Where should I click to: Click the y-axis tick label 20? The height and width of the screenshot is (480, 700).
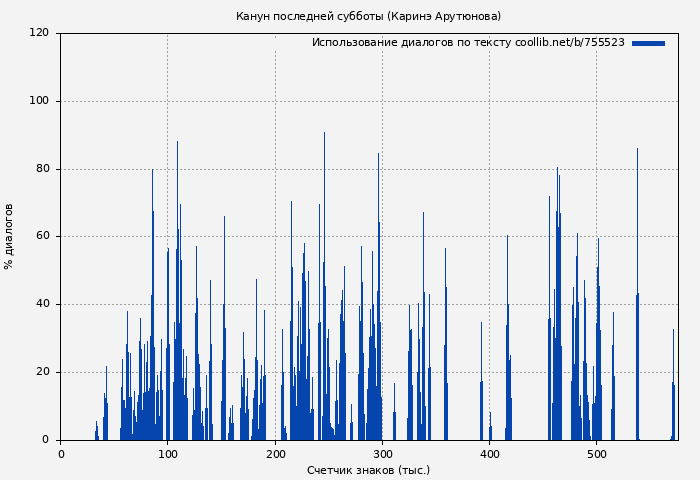[42, 372]
